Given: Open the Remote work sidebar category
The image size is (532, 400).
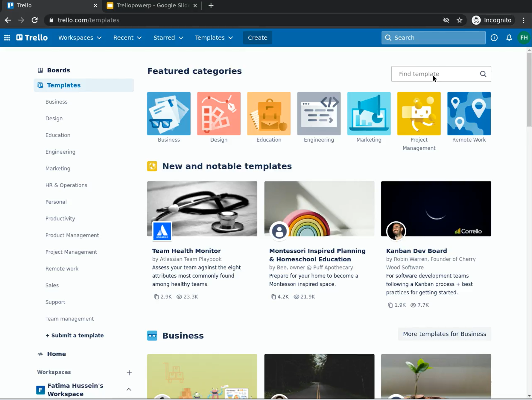Looking at the screenshot, I should (x=62, y=269).
